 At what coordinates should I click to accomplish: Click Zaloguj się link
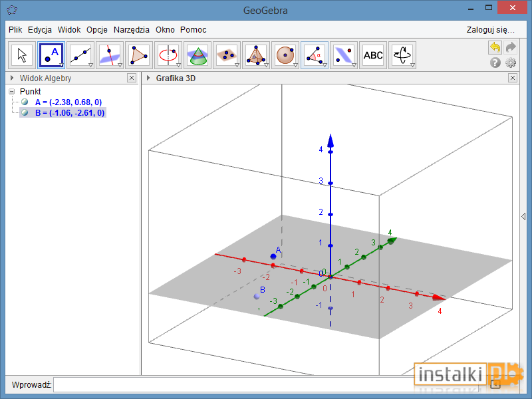coord(491,30)
